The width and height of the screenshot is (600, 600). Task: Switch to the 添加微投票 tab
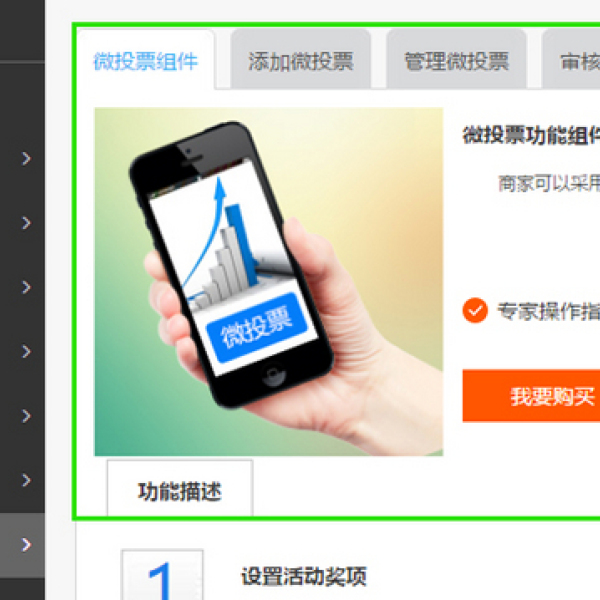300,59
